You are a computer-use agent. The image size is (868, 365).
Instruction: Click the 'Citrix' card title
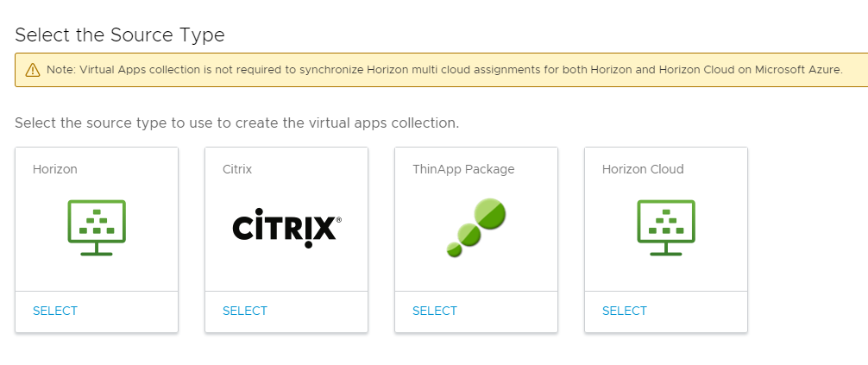(x=237, y=169)
